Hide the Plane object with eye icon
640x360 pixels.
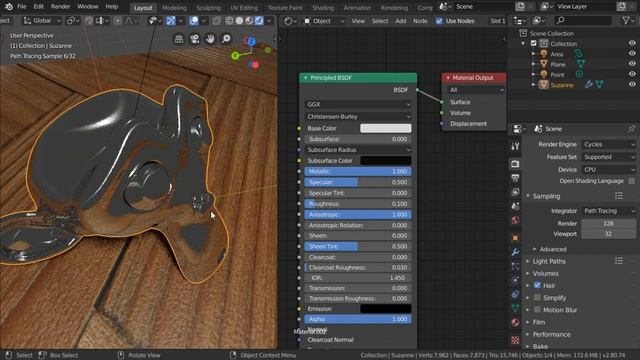coord(632,64)
